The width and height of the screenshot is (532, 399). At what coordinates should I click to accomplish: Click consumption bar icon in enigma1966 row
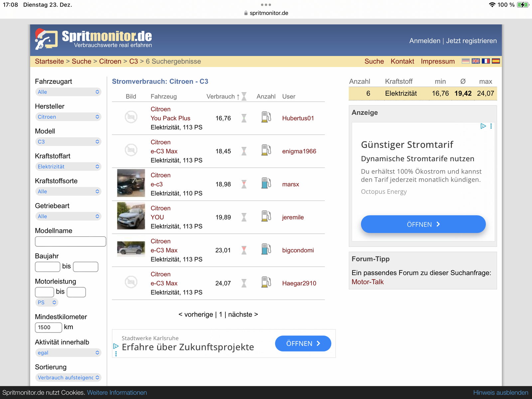[x=244, y=151]
